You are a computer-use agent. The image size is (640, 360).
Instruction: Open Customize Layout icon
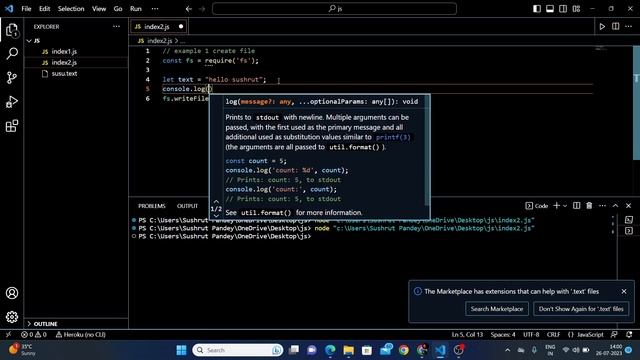tap(576, 9)
